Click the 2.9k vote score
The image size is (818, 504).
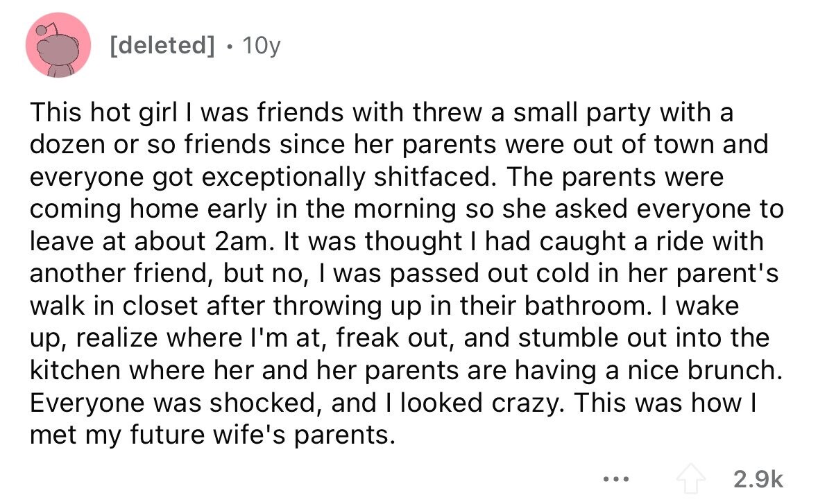pyautogui.click(x=758, y=479)
